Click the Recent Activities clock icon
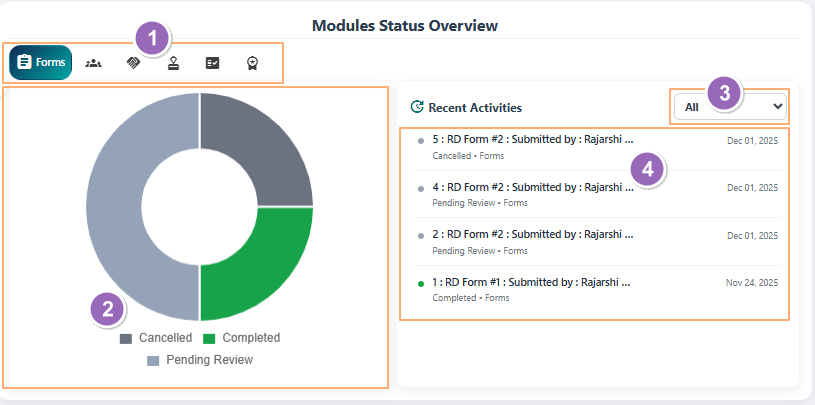The image size is (815, 405). (x=417, y=107)
